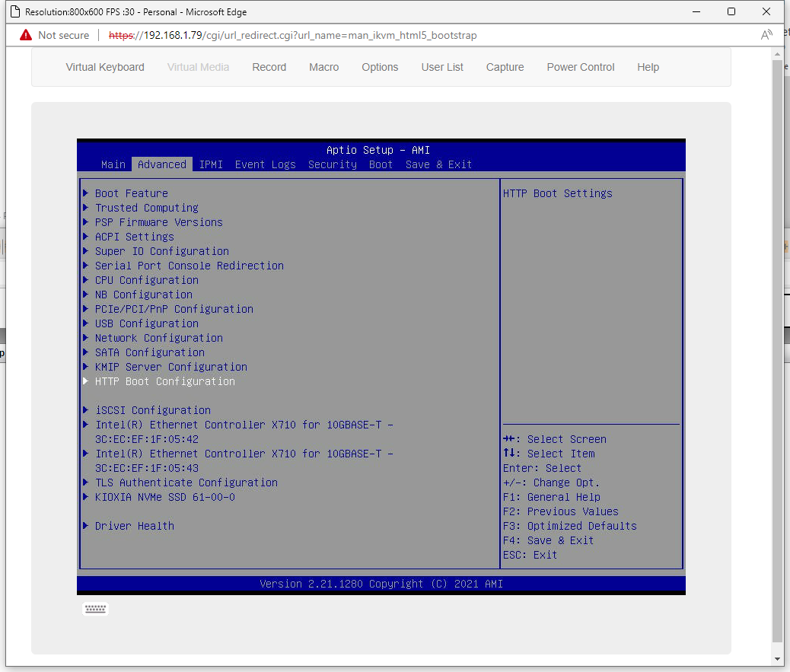Click the 'F3: Optimized Defaults' hint text

point(570,526)
